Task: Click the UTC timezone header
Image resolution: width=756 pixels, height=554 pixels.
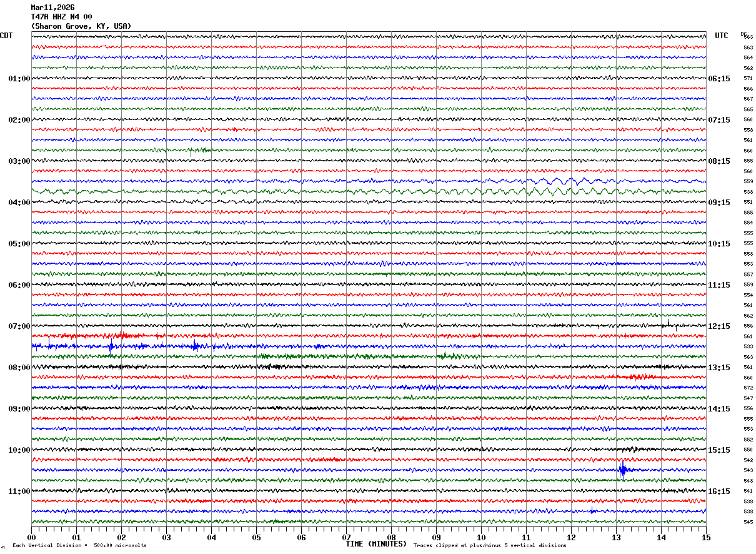Action: coord(722,36)
